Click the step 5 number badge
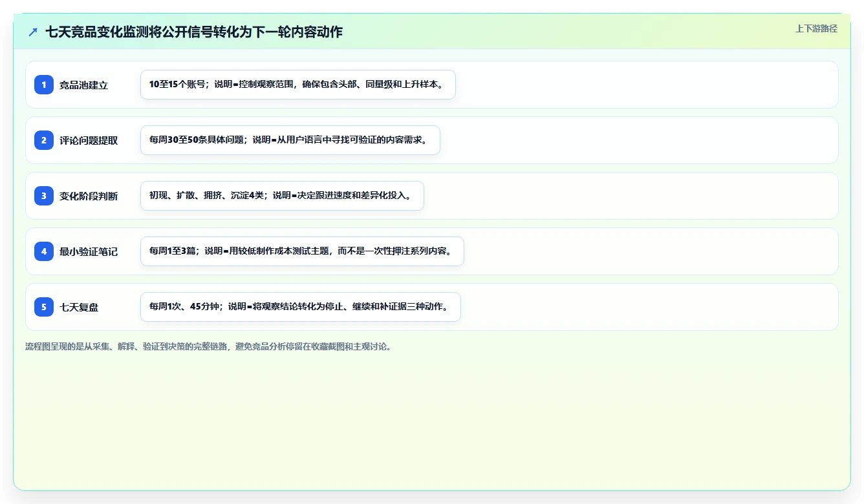The image size is (864, 504). [44, 307]
